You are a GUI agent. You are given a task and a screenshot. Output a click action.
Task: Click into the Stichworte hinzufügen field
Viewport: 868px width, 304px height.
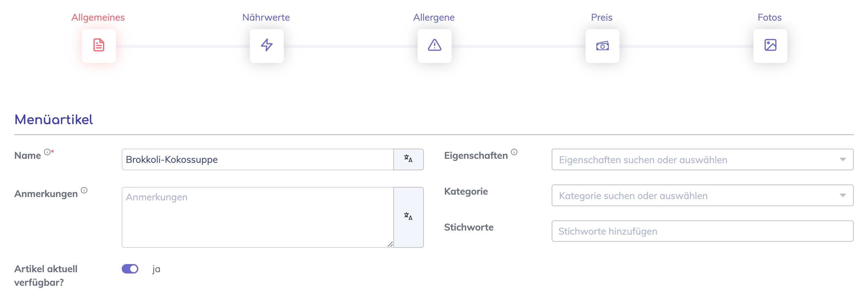pos(702,231)
